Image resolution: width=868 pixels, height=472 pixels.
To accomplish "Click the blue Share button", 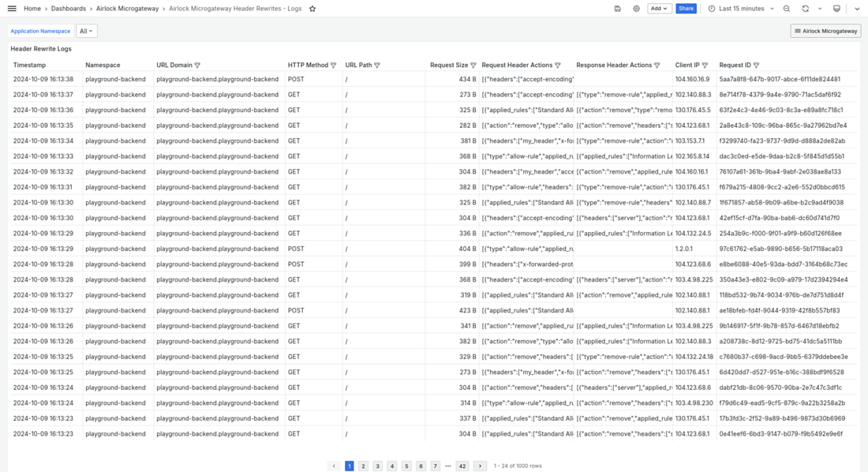I will [686, 9].
